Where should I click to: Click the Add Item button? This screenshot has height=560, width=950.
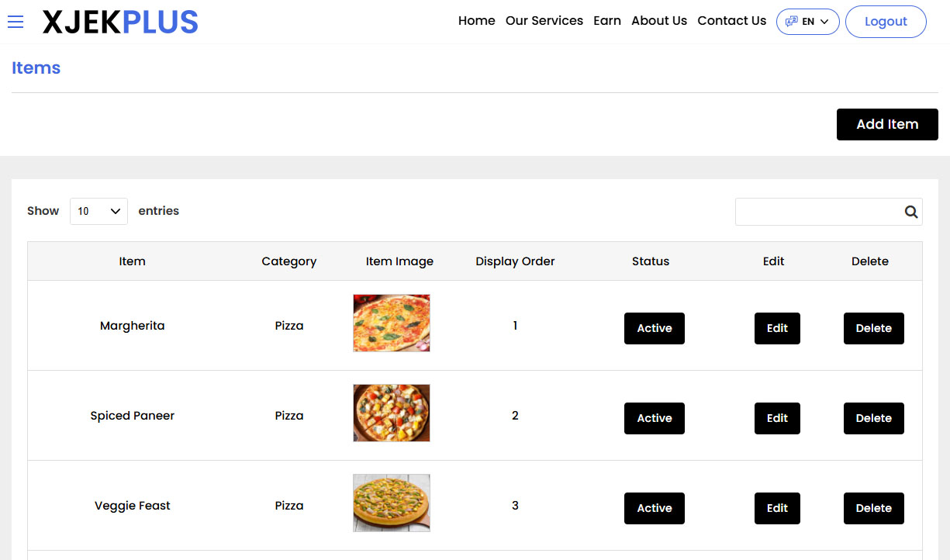point(886,124)
